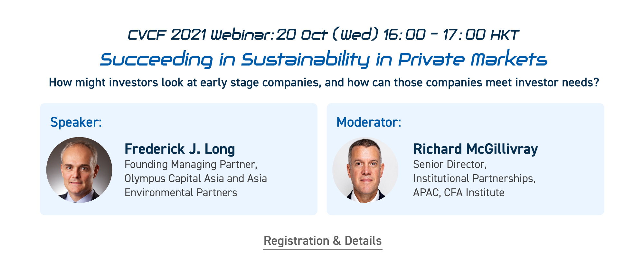Click the 'Founding Managing Partner,' text line
The image size is (644, 276).
point(191,165)
